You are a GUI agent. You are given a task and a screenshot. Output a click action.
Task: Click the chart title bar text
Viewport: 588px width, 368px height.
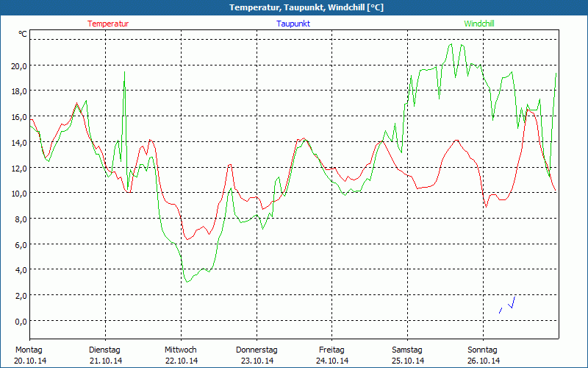(294, 7)
